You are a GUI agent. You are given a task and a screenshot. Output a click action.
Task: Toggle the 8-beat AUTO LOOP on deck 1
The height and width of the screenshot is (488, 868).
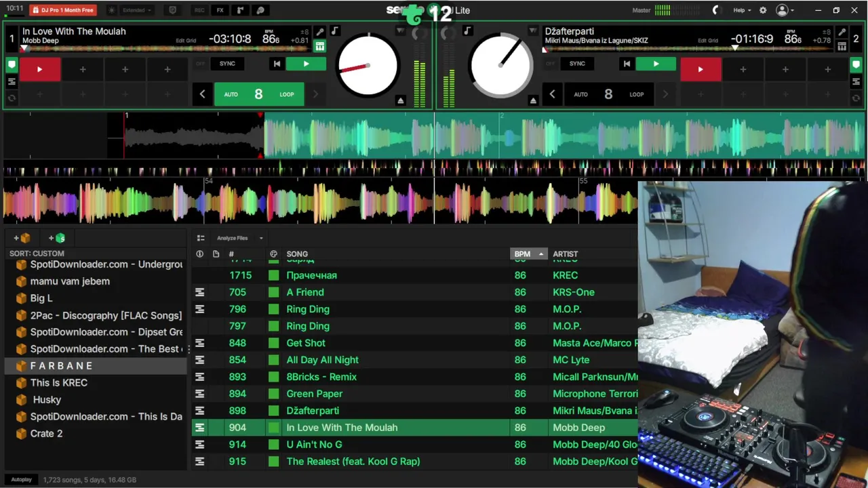tap(258, 94)
